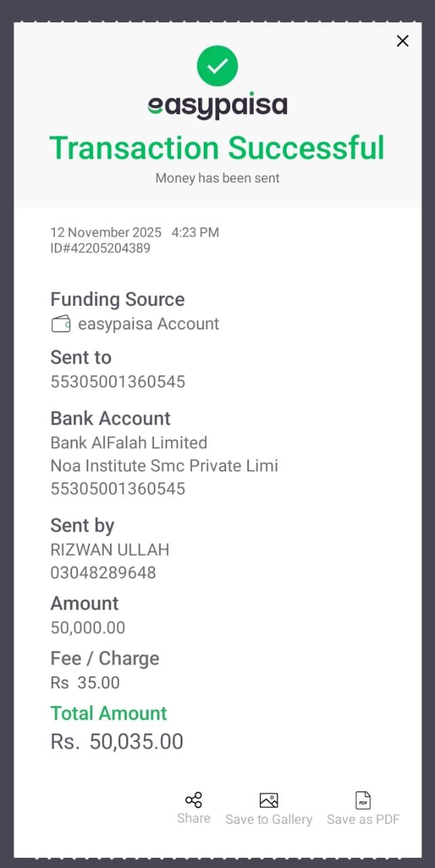Image resolution: width=435 pixels, height=868 pixels.
Task: Click the Transaction Successful heading
Action: (x=217, y=148)
